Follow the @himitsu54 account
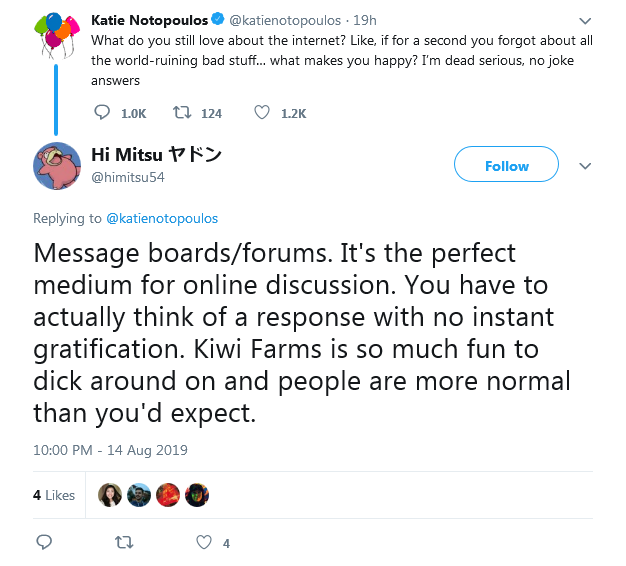Viewport: 626px width, 566px height. pyautogui.click(x=506, y=164)
